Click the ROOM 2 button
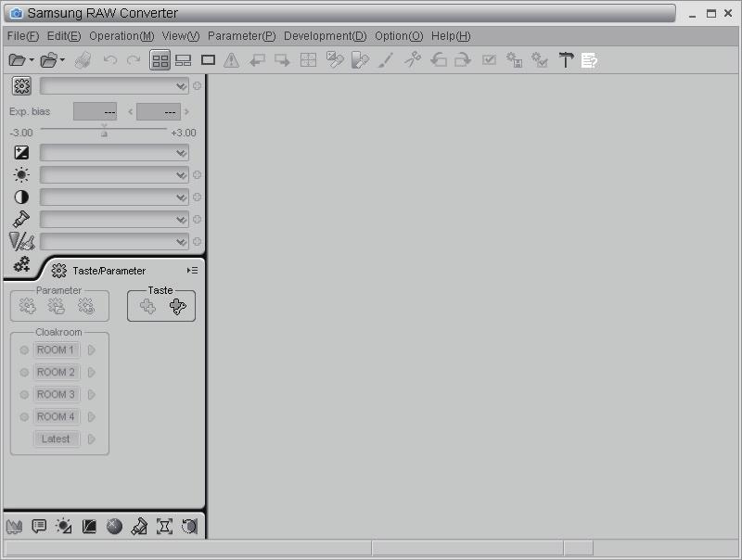The width and height of the screenshot is (742, 560). (56, 372)
